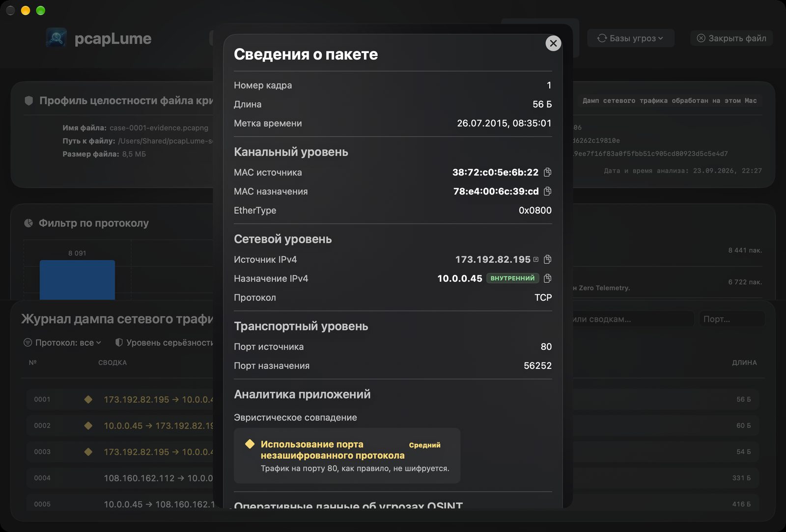Click the pcapLume app logo icon
This screenshot has width=786, height=532.
click(56, 38)
